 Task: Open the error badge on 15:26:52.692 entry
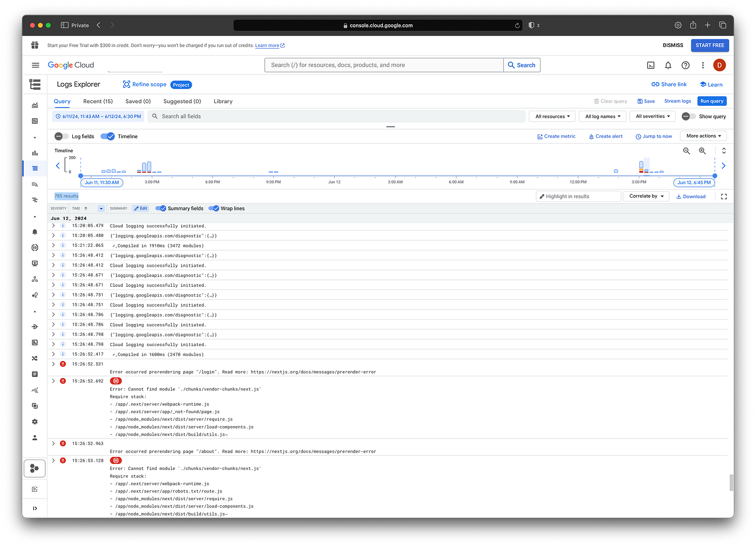116,381
